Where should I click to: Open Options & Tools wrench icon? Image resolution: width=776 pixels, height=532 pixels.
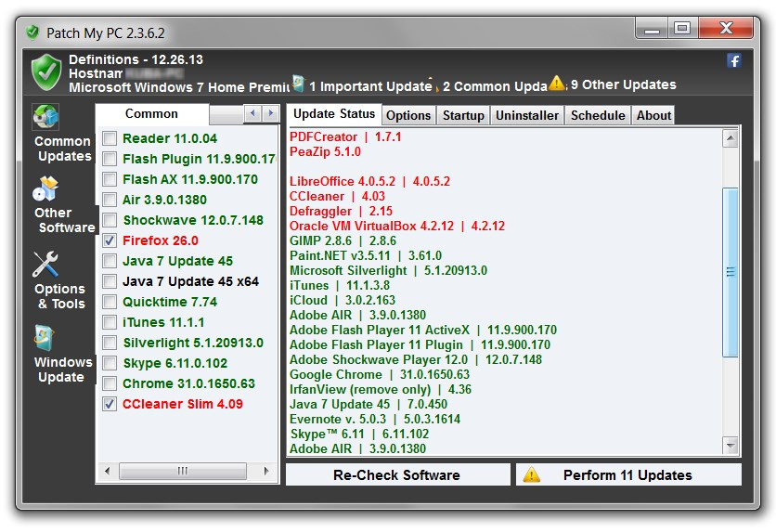(45, 265)
